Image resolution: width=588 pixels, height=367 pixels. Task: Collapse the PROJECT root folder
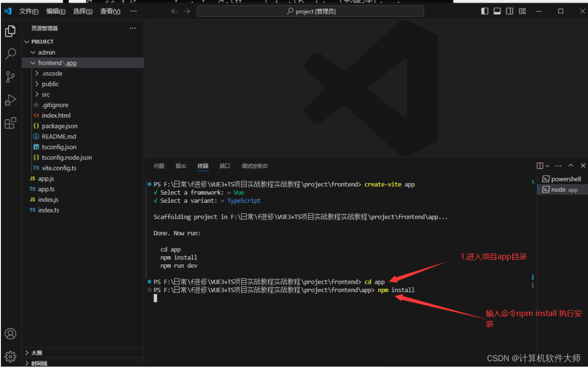pyautogui.click(x=83, y=42)
